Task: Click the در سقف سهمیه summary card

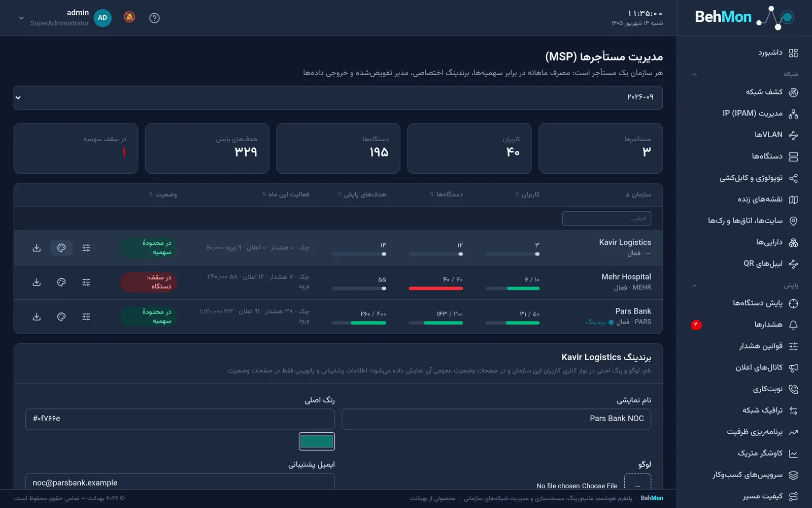Action: pos(76,148)
